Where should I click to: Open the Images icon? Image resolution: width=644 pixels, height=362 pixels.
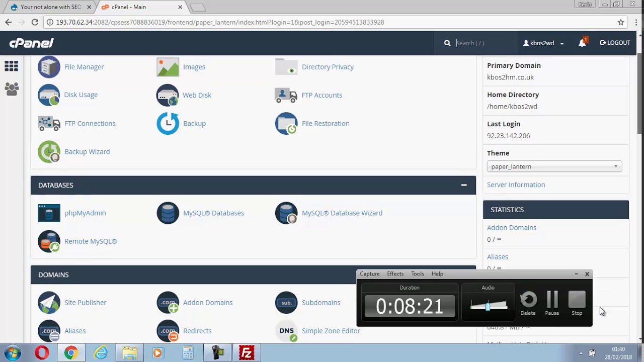[168, 67]
